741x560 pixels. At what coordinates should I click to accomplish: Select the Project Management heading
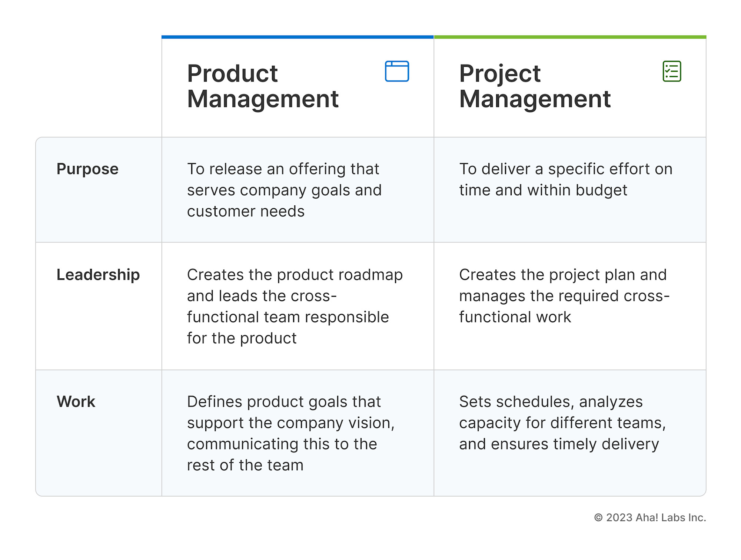tap(535, 86)
